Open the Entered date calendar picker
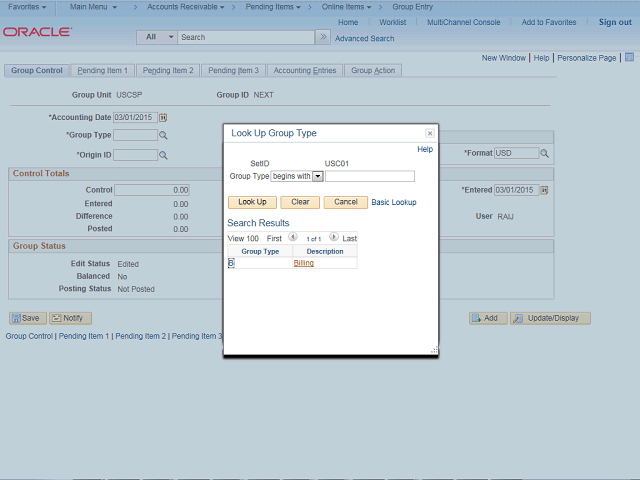This screenshot has width=640, height=480. tap(545, 190)
